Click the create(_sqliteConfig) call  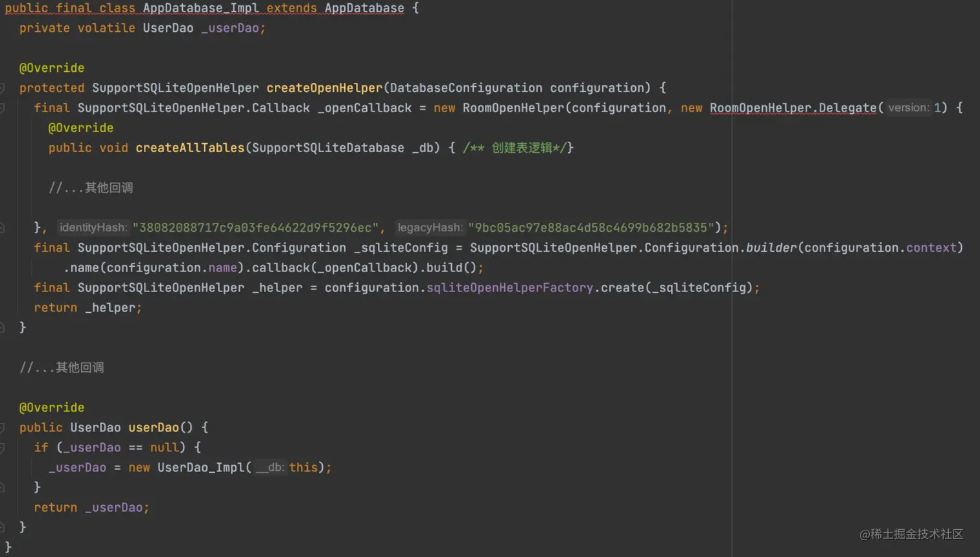[x=676, y=288]
